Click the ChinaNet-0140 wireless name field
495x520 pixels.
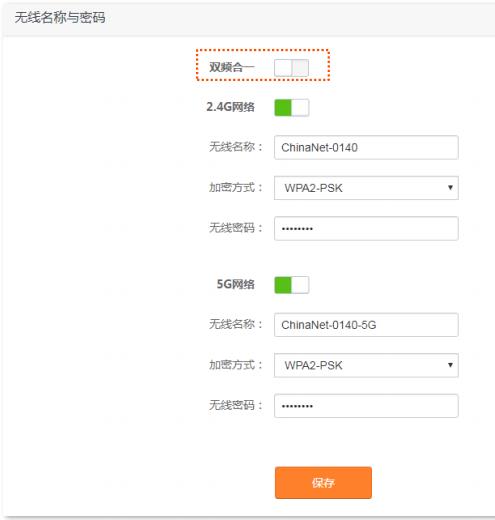[366, 147]
